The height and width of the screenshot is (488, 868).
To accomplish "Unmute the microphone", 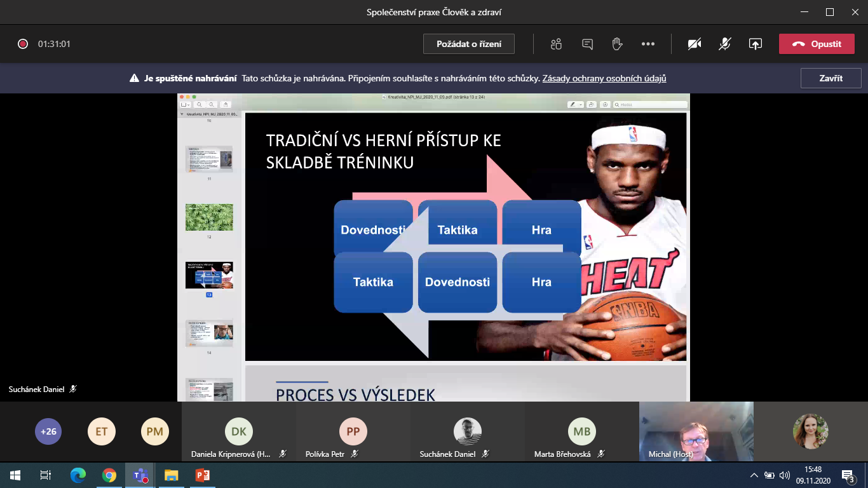I will coord(724,44).
